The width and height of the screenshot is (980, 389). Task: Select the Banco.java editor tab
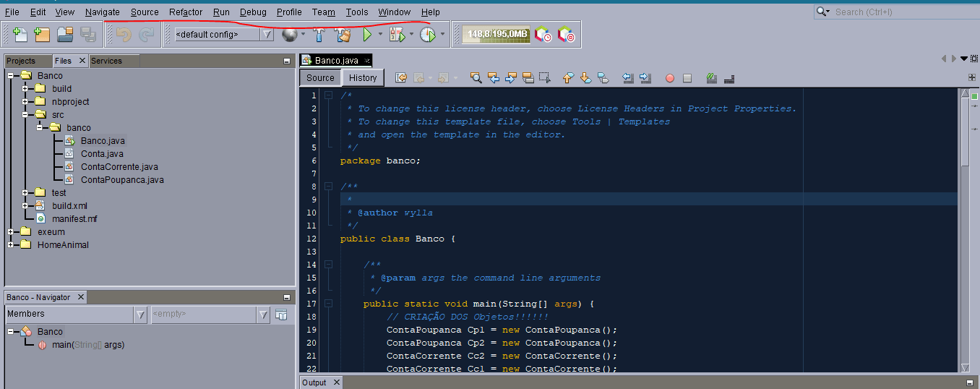pos(336,61)
